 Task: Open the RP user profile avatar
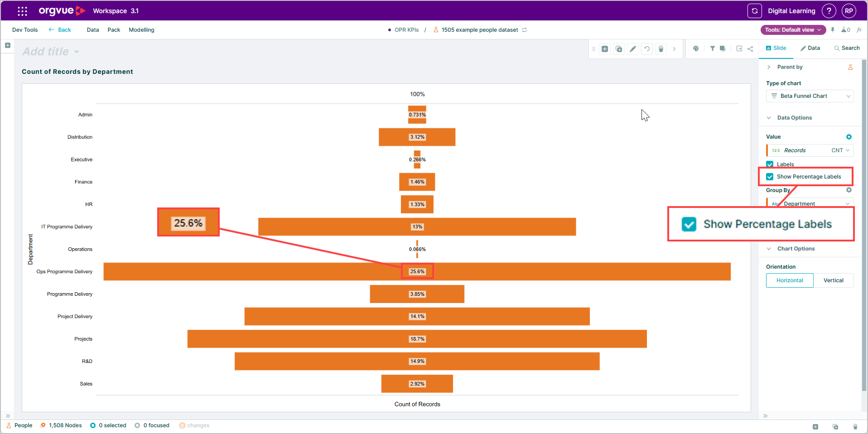click(849, 11)
